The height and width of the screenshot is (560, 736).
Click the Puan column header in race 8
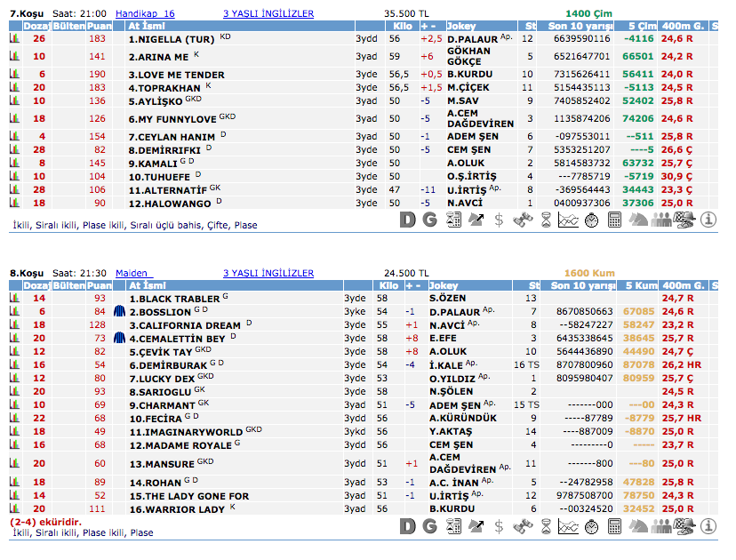coord(98,285)
